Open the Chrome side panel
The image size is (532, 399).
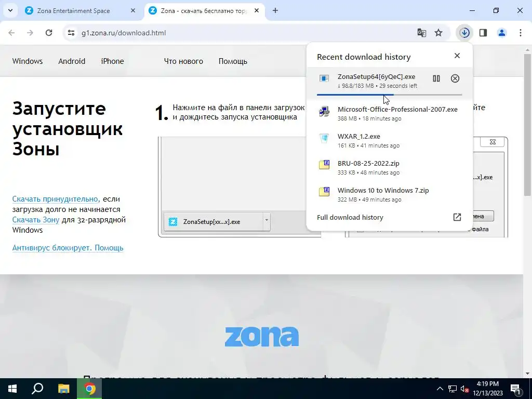483,33
